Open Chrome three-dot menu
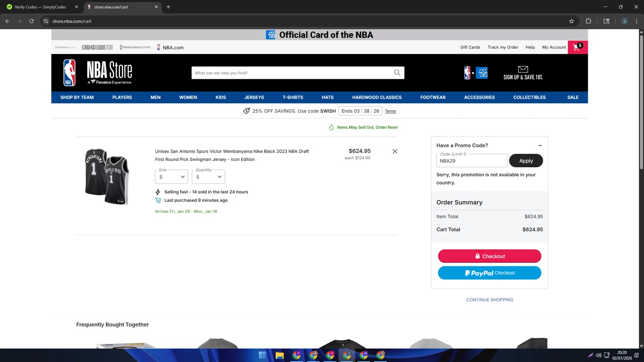644x362 pixels. (x=637, y=21)
